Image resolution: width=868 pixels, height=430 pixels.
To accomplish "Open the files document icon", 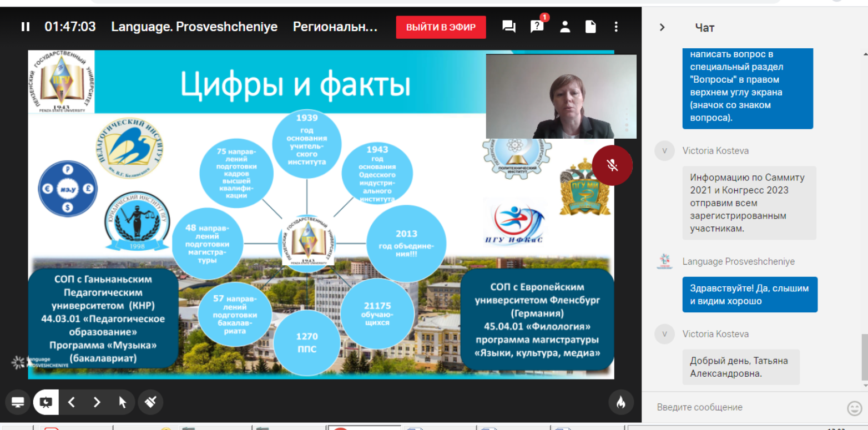I will point(591,27).
